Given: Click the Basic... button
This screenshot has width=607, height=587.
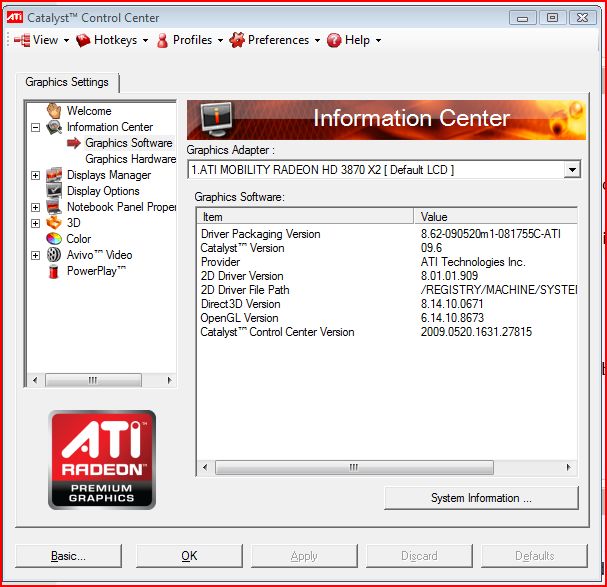Looking at the screenshot, I should [x=69, y=556].
